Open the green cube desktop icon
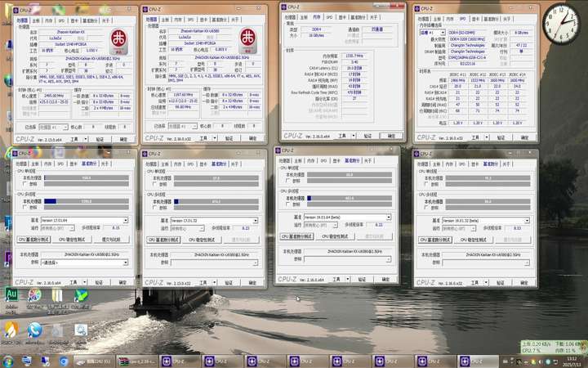Viewport: 588px width, 368px height. (x=81, y=295)
